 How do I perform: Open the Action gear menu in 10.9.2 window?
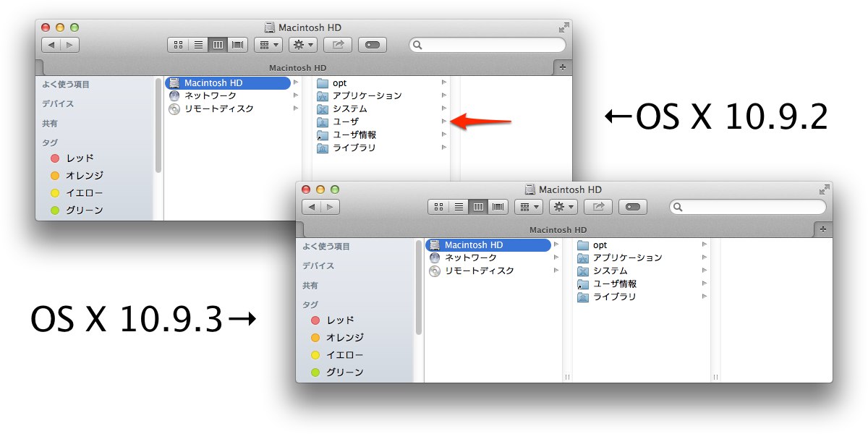303,45
